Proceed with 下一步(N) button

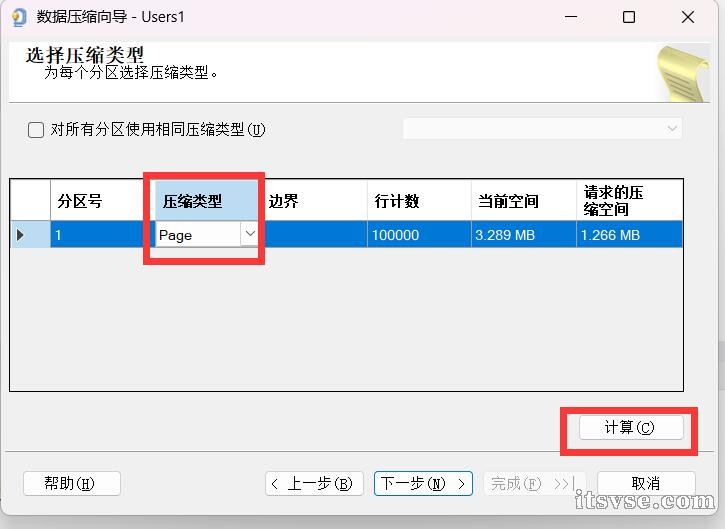click(x=423, y=484)
